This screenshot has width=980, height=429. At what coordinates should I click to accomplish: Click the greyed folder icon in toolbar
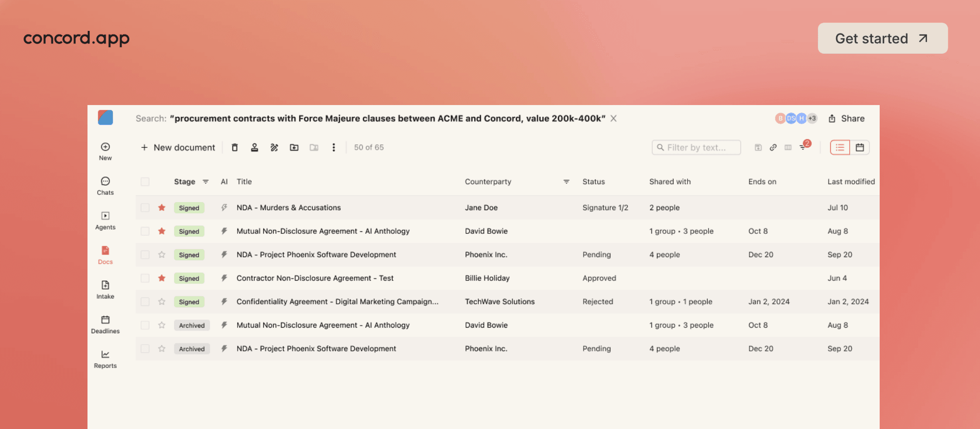point(314,148)
